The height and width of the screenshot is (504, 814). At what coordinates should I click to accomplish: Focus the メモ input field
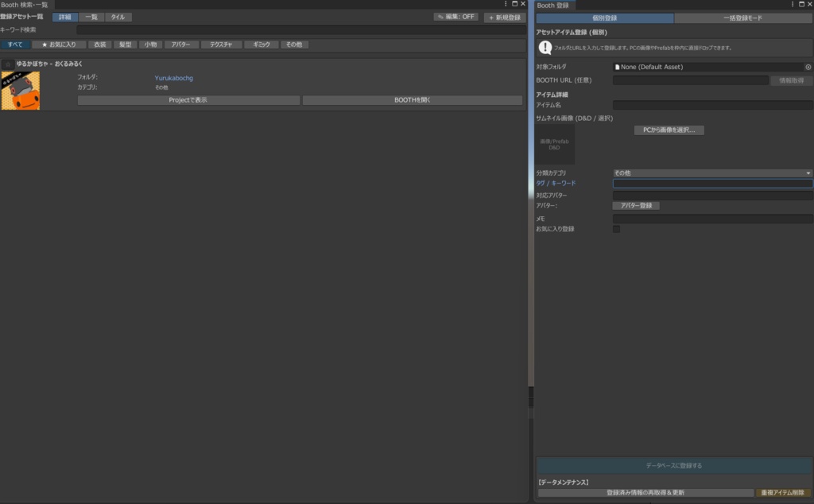(713, 219)
